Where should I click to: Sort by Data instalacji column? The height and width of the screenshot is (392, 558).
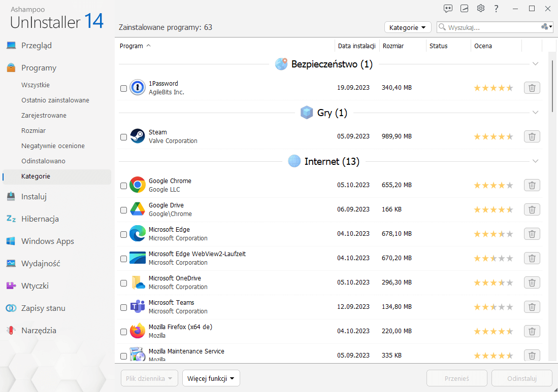356,46
